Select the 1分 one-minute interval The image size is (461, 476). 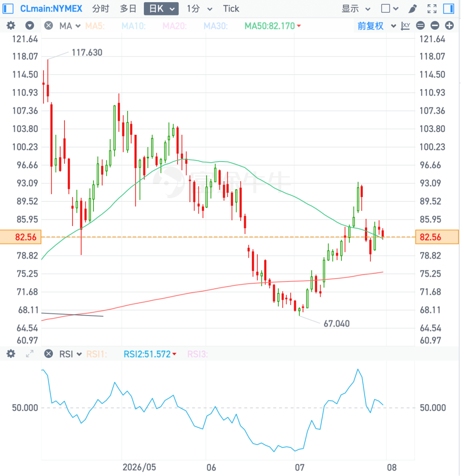[x=193, y=9]
